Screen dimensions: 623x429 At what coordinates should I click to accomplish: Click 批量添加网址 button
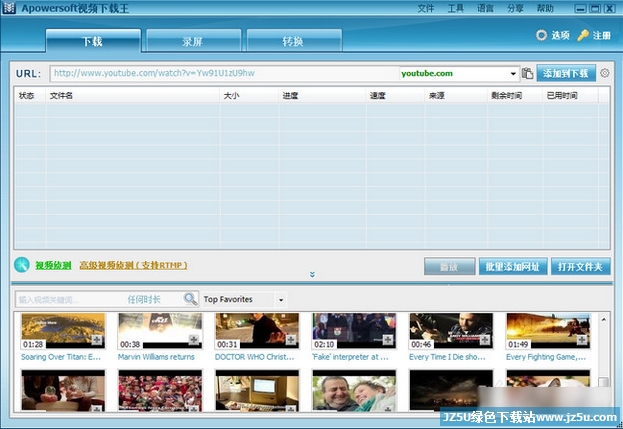[x=513, y=267]
